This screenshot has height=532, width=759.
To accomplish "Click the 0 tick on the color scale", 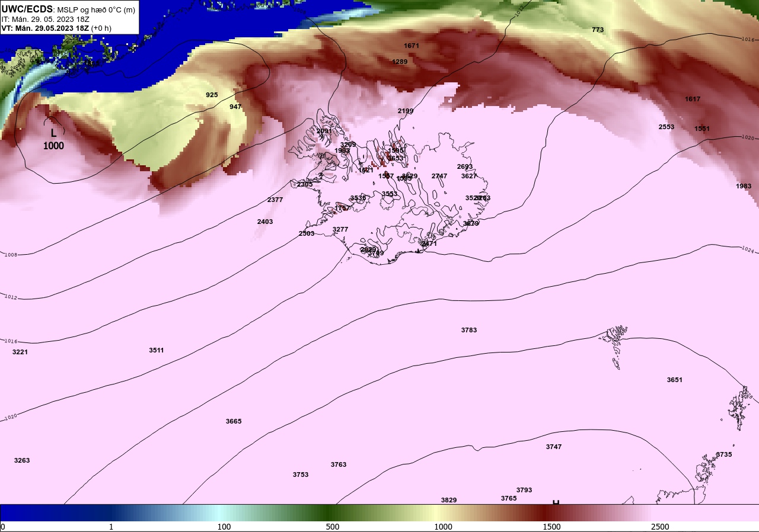I will (x=2, y=527).
